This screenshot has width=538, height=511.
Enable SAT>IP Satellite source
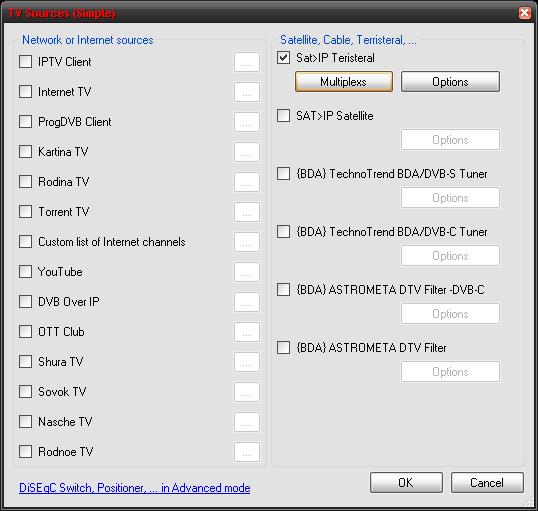point(283,116)
